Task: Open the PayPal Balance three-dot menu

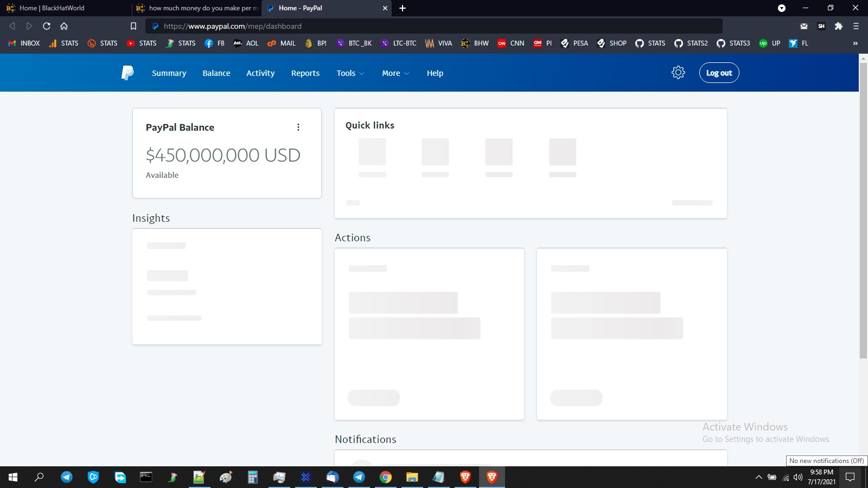Action: click(x=298, y=127)
